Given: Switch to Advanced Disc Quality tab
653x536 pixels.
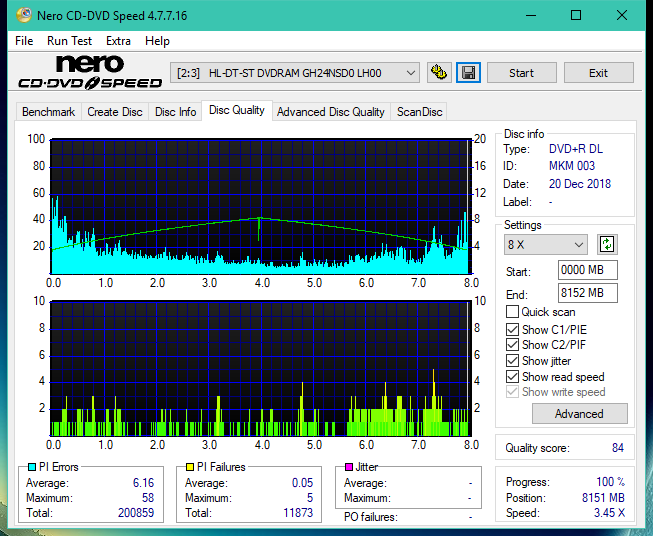Looking at the screenshot, I should point(331,112).
